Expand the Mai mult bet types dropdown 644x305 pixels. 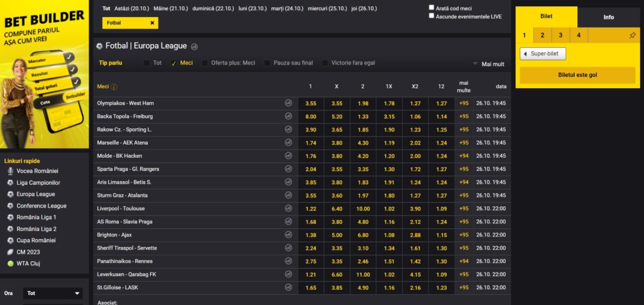[489, 64]
